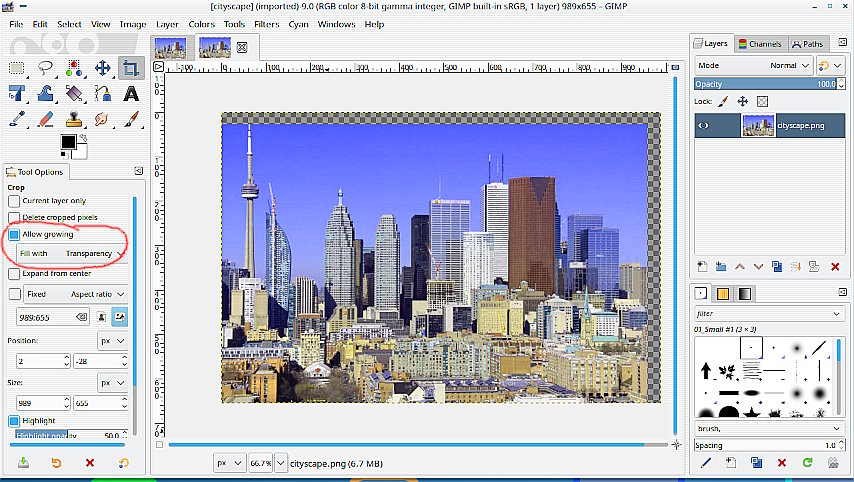Select the Gradient fill tool
The height and width of the screenshot is (482, 854).
[74, 94]
